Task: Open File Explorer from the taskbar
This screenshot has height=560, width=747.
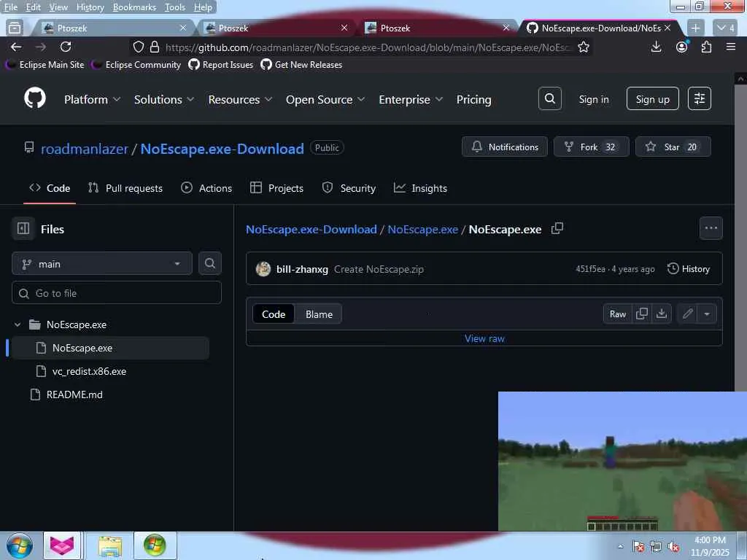Action: click(111, 545)
